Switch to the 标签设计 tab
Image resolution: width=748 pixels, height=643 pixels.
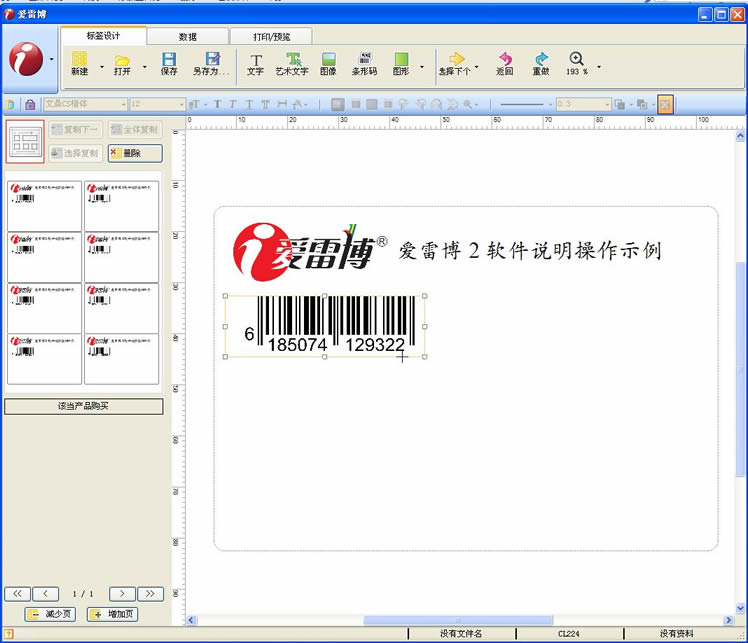click(x=104, y=36)
